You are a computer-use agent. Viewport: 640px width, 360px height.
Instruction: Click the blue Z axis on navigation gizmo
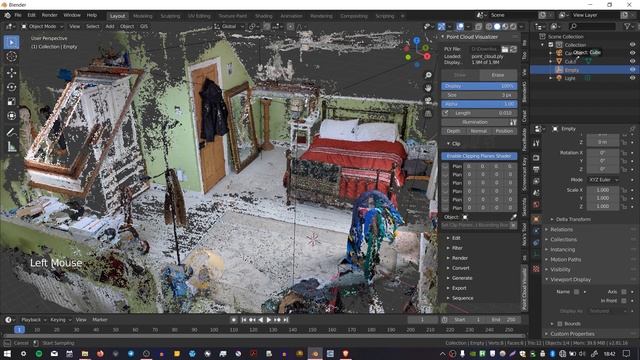[x=416, y=41]
